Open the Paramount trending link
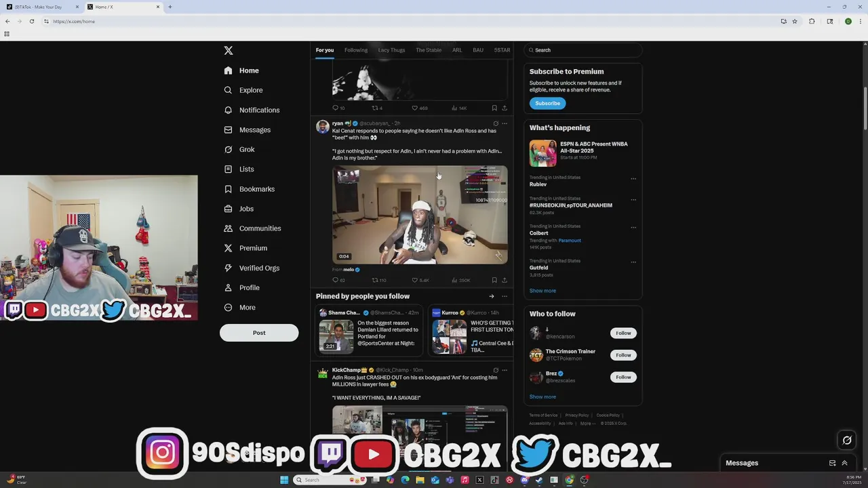This screenshot has width=868, height=488. click(x=570, y=241)
